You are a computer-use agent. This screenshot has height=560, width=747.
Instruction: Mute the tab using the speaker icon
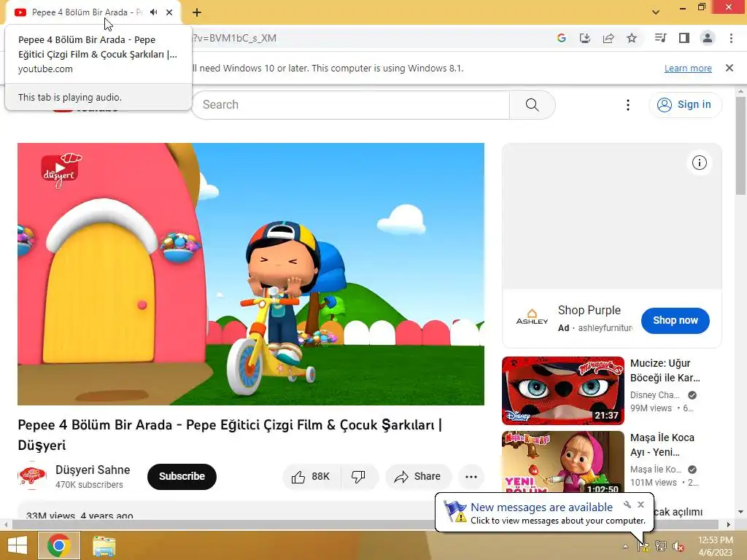153,12
